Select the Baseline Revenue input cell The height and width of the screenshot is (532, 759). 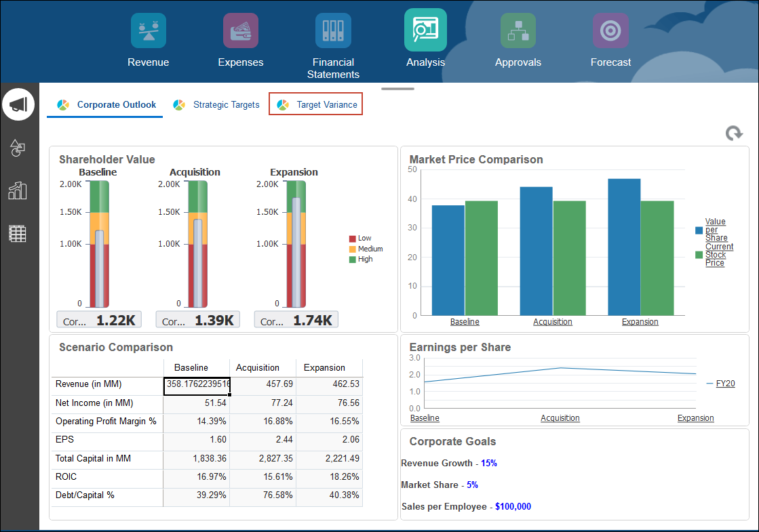(196, 386)
